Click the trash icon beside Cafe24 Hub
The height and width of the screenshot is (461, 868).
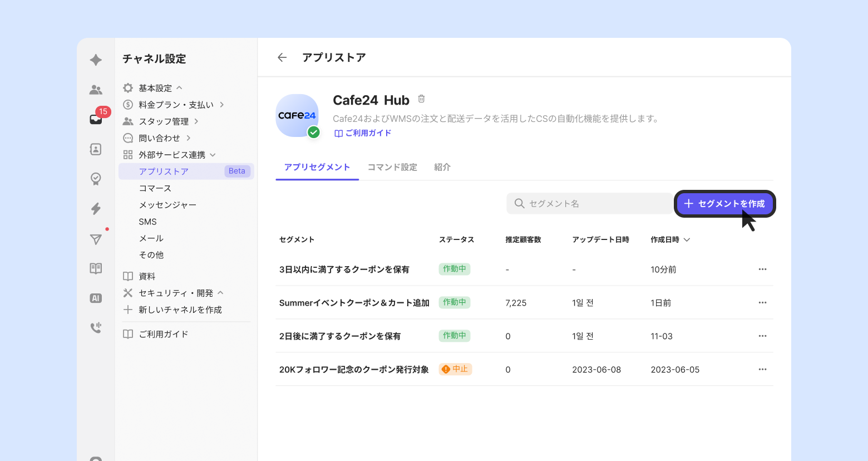coord(421,99)
